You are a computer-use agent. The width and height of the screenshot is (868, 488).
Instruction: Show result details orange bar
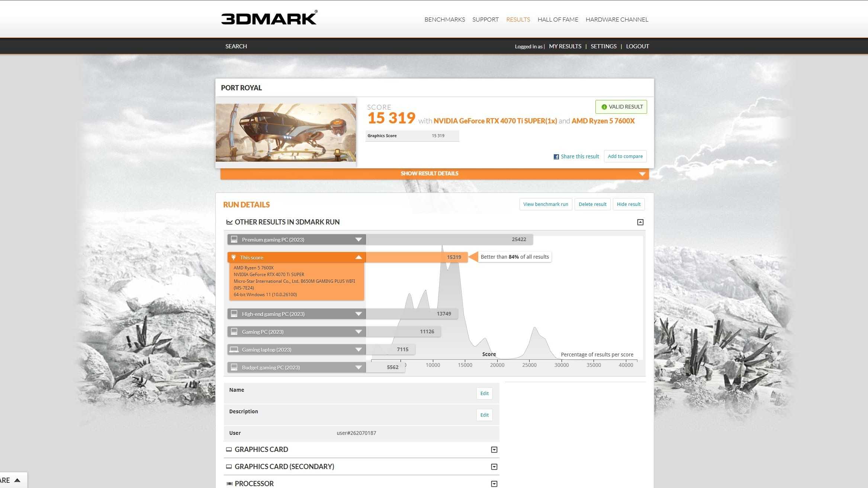pyautogui.click(x=434, y=174)
